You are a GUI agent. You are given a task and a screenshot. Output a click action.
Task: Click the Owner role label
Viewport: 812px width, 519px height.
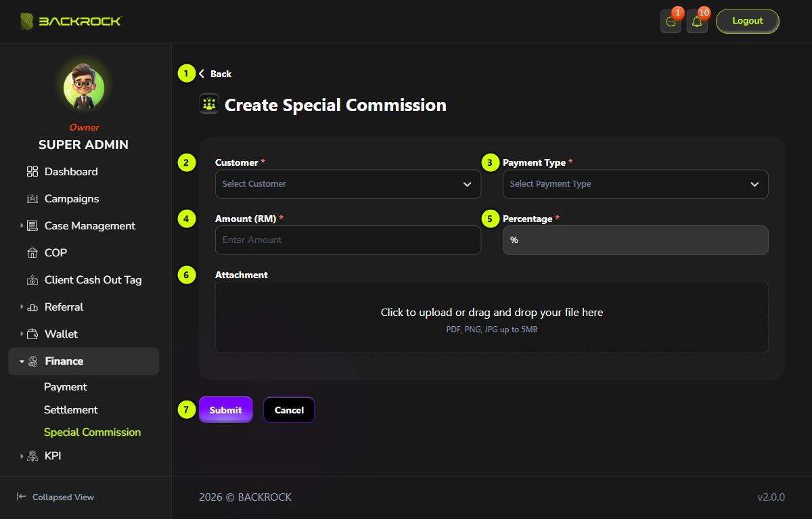click(x=84, y=127)
